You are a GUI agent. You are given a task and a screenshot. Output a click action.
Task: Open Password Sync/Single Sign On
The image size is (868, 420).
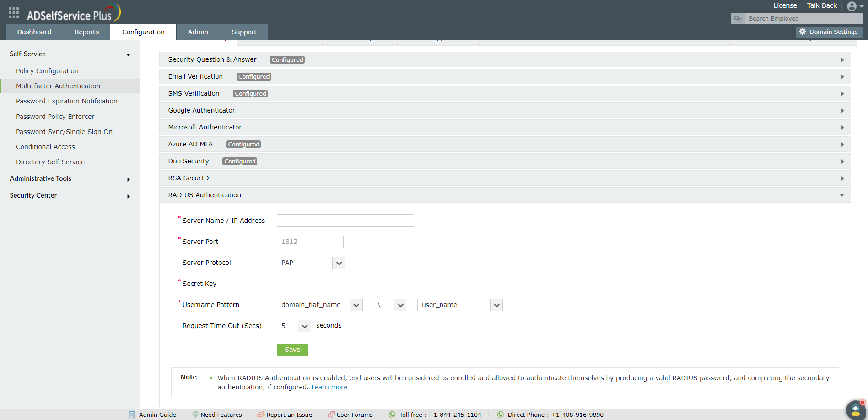pos(64,132)
